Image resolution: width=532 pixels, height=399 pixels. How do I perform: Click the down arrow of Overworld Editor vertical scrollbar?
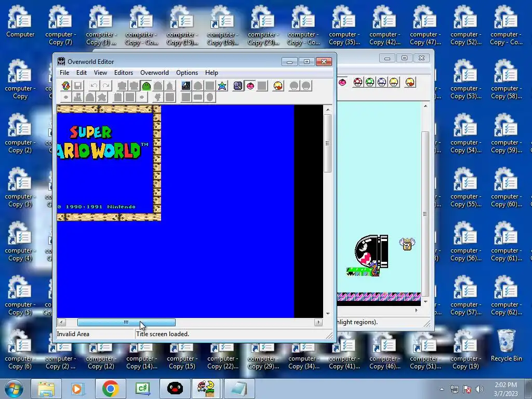(x=328, y=313)
